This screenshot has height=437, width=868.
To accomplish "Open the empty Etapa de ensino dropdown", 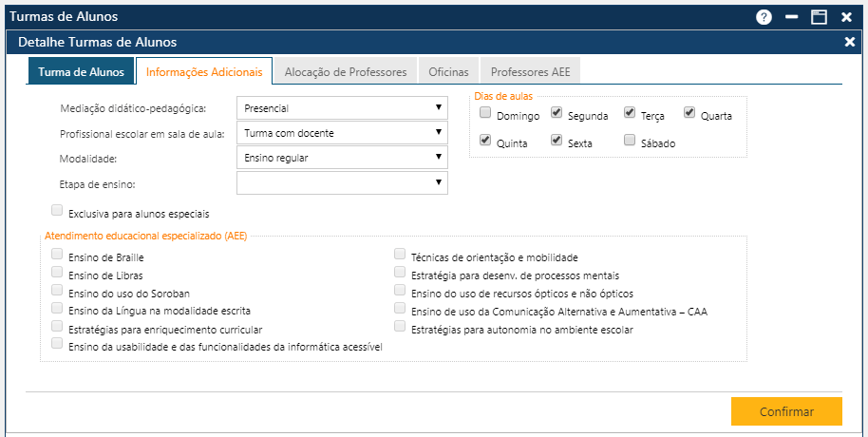I will tap(342, 182).
